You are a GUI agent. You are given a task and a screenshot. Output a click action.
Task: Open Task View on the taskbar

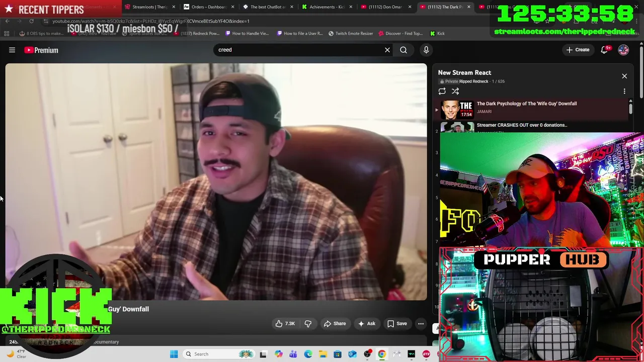pyautogui.click(x=263, y=354)
